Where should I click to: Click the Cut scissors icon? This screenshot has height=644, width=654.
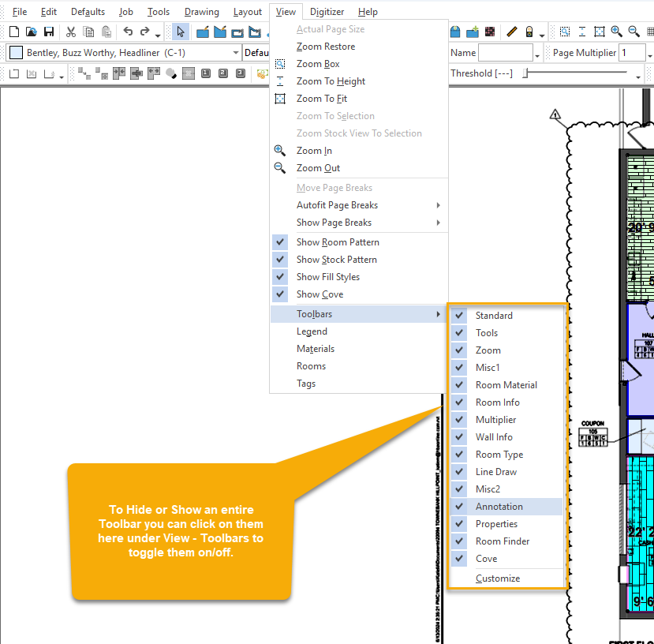point(71,32)
